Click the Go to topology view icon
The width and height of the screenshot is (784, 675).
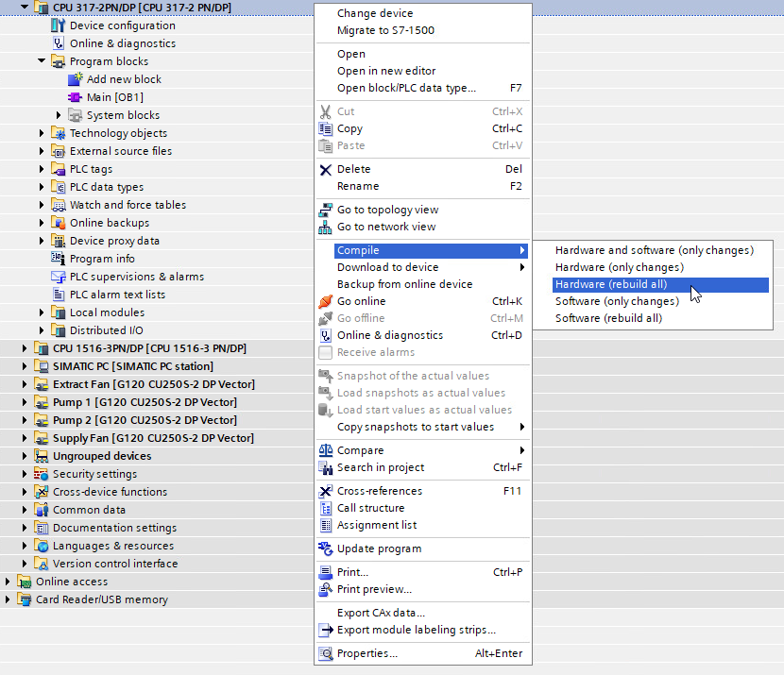[x=326, y=210]
